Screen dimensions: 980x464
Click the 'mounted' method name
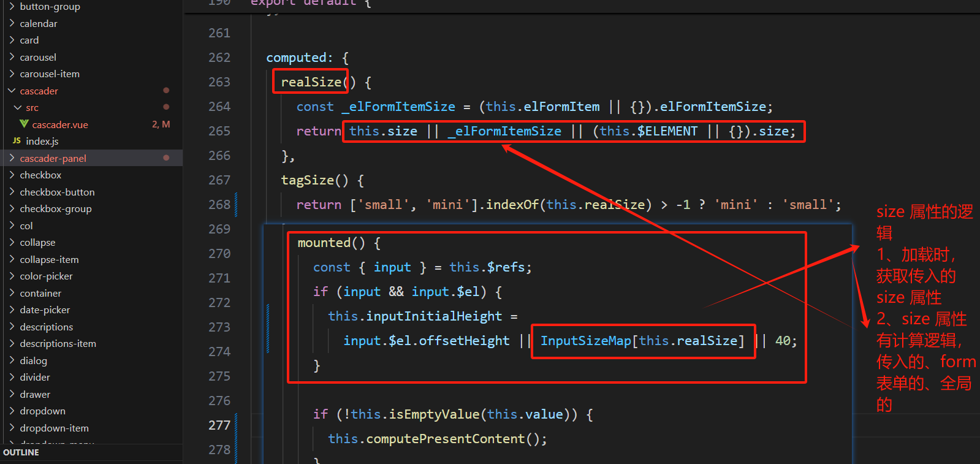[x=324, y=243]
